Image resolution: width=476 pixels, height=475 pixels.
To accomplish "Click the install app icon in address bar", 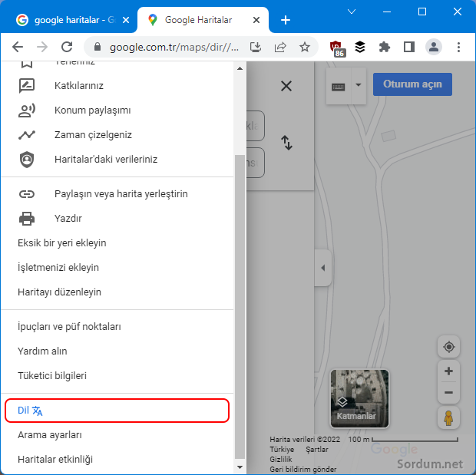I will click(256, 47).
